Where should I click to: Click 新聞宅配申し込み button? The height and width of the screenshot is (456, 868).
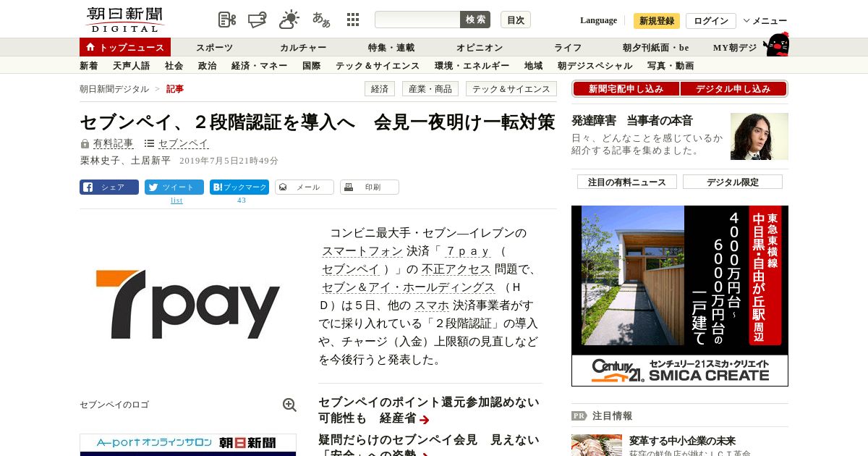626,89
